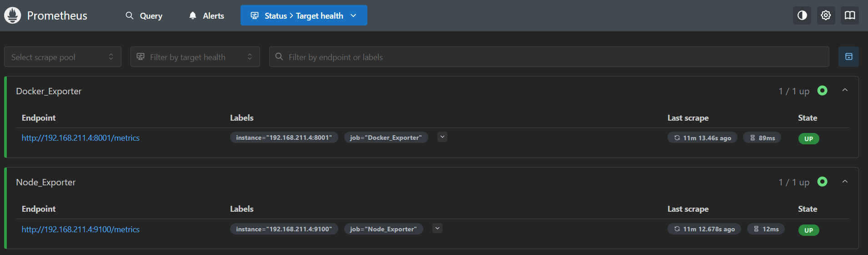Expand labels for the Node_Exporter target
Screen dimensions: 868x255
pos(437,229)
